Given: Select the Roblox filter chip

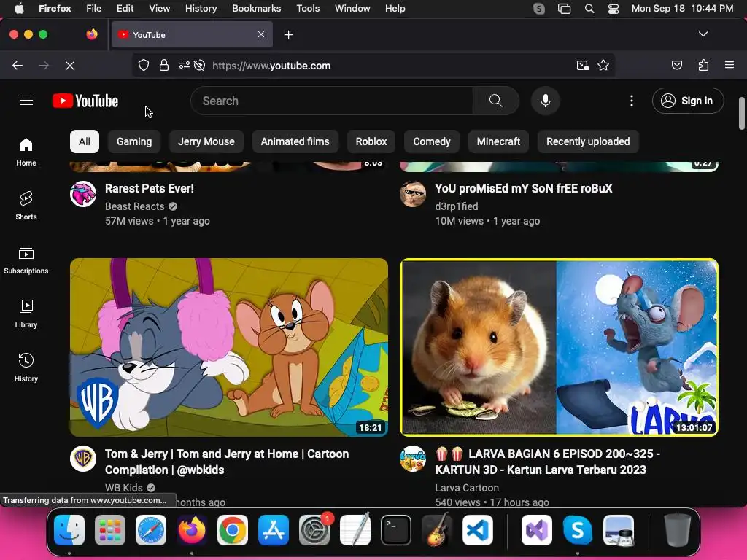Looking at the screenshot, I should 371,141.
